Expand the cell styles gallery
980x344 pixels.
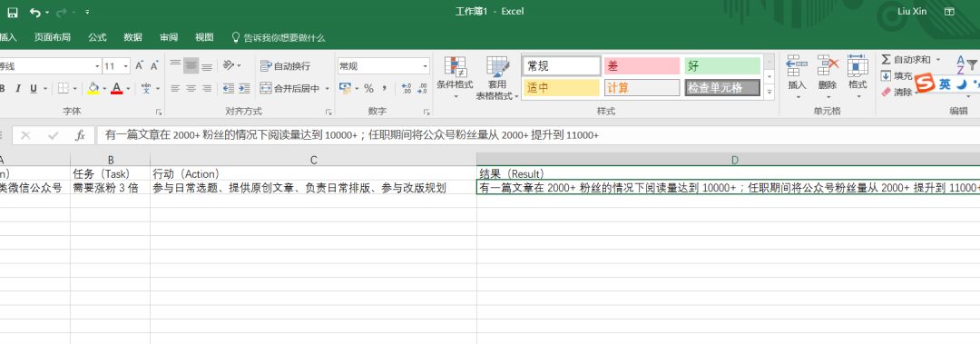pyautogui.click(x=769, y=92)
